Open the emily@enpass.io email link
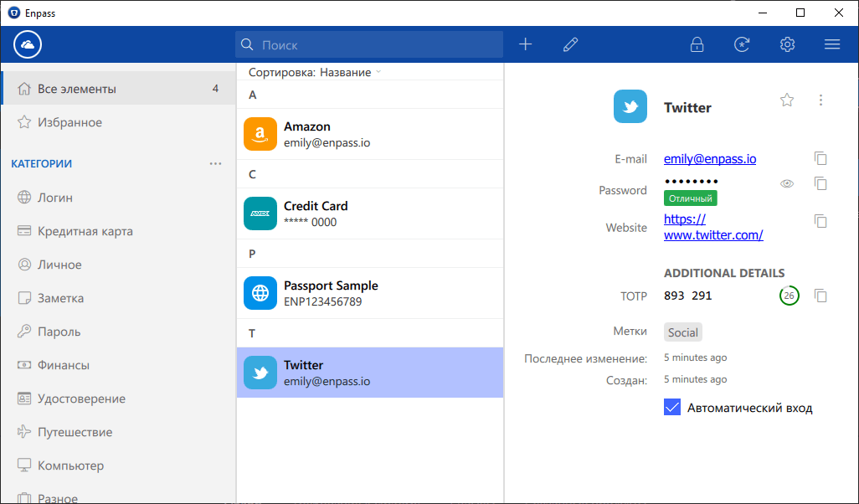Image resolution: width=859 pixels, height=504 pixels. pyautogui.click(x=710, y=159)
